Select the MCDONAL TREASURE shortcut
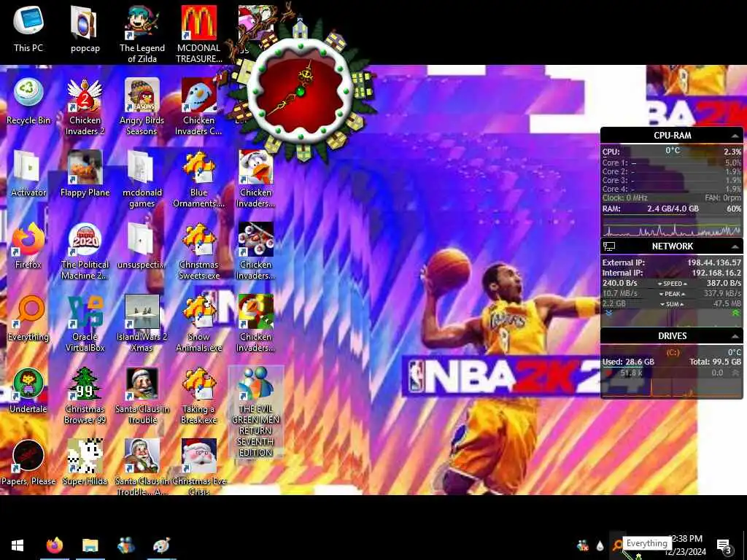This screenshot has height=560, width=747. (199, 34)
